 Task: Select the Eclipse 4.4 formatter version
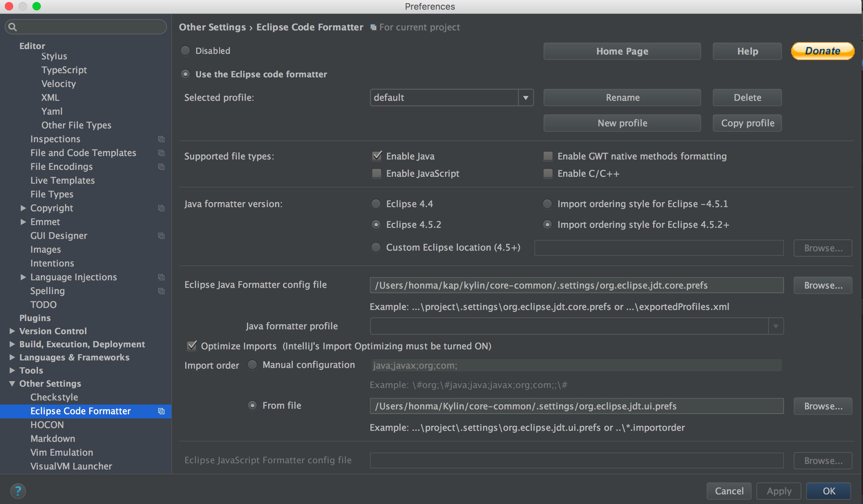(376, 204)
